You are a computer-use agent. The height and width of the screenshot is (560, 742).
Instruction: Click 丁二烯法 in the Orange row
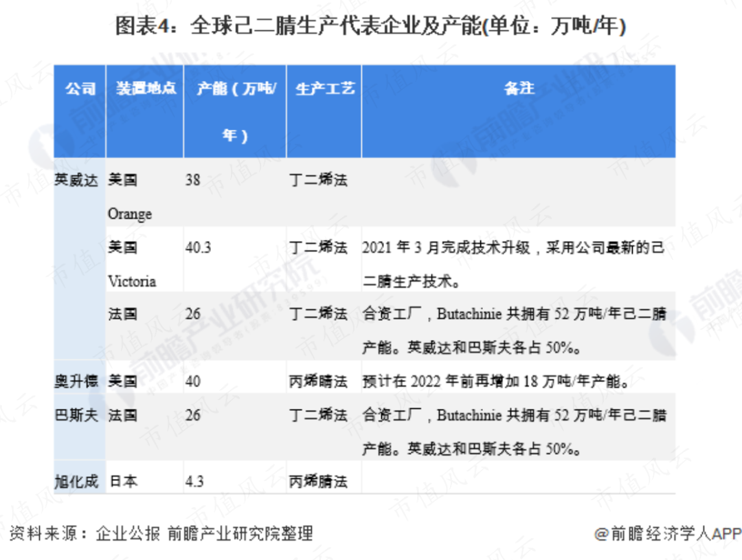click(318, 180)
